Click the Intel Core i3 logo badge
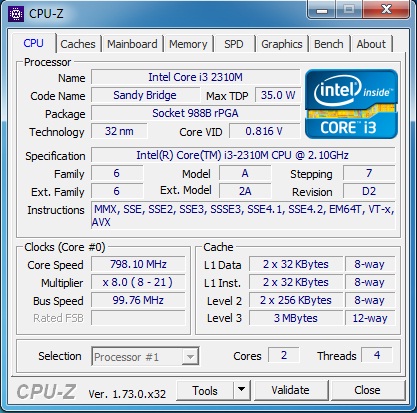The height and width of the screenshot is (413, 417). [352, 104]
